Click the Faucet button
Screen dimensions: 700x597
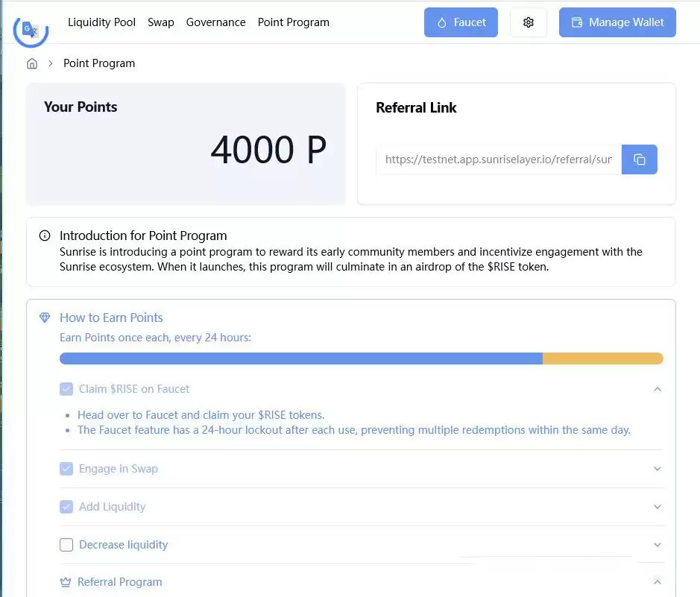tap(461, 22)
